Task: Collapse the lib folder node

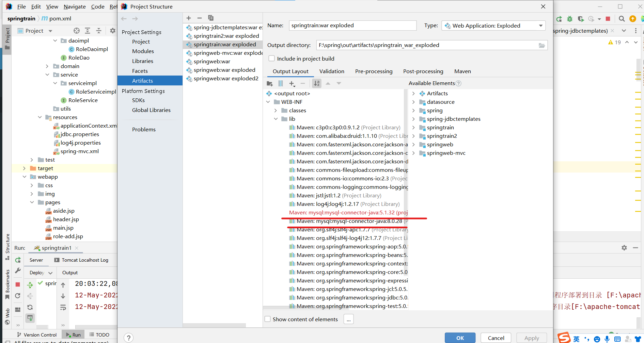Action: pos(276,119)
